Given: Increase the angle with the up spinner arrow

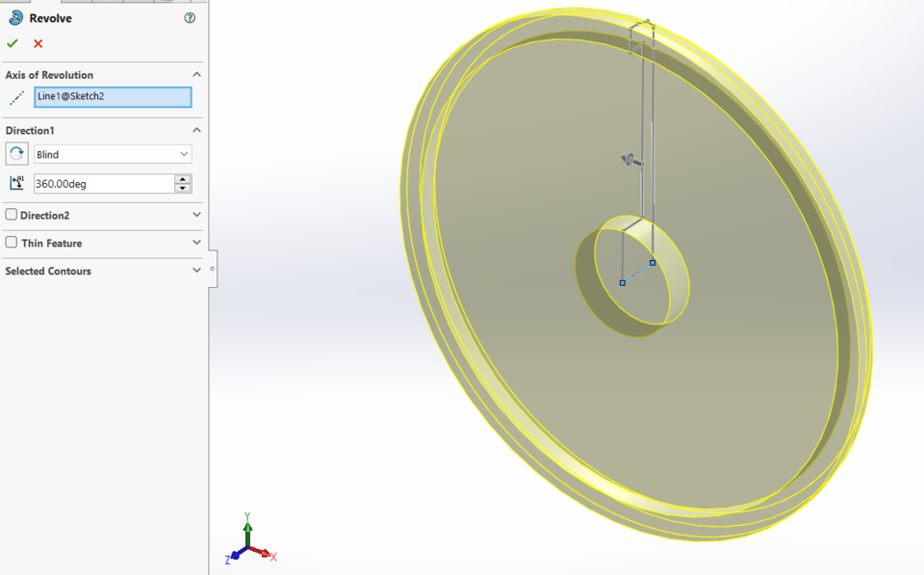Looking at the screenshot, I should point(183,179).
